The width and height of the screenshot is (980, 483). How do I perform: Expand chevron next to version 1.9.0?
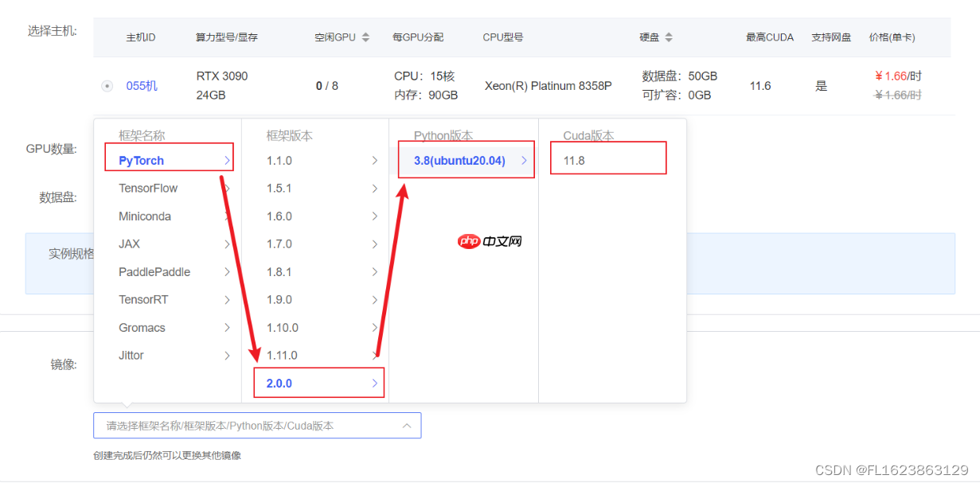374,300
